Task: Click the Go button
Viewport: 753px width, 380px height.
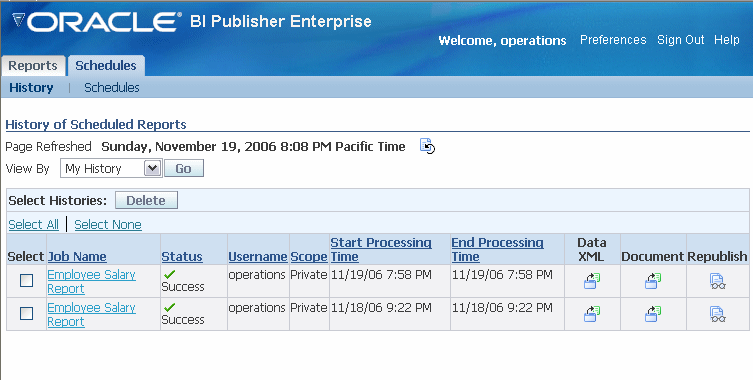Action: point(184,169)
